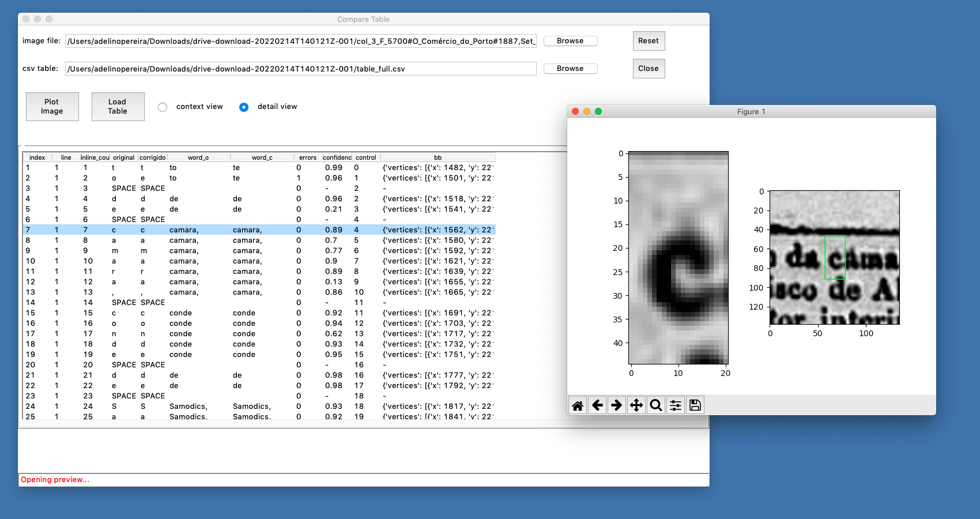This screenshot has height=519, width=980.
Task: Click the word_o column header
Action: tap(198, 157)
